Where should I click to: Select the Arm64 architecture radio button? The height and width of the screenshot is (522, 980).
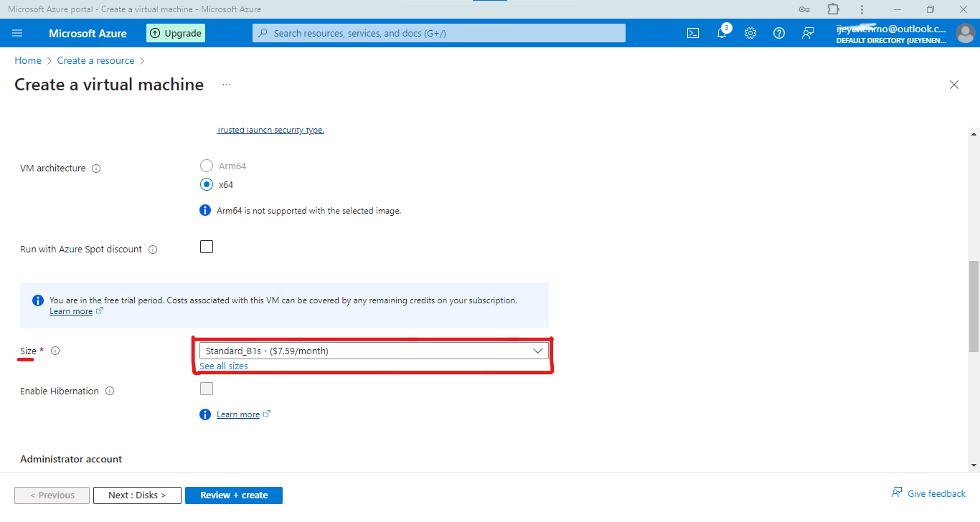[x=207, y=166]
